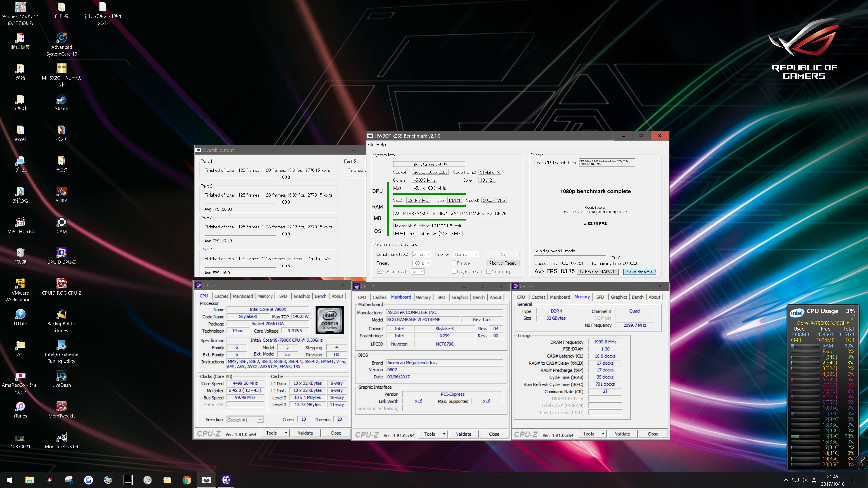Open MonsterX U3.0R desktop icon

point(61,440)
